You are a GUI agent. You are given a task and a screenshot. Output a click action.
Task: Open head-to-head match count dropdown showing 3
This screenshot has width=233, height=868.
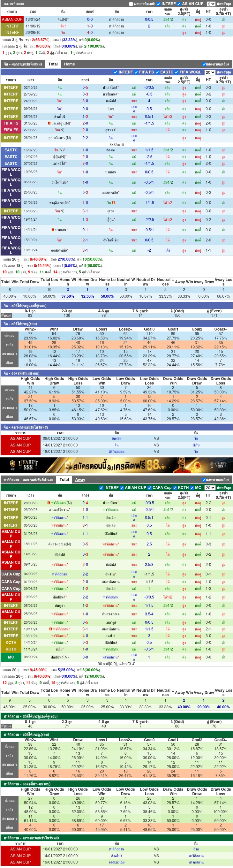pos(211,4)
